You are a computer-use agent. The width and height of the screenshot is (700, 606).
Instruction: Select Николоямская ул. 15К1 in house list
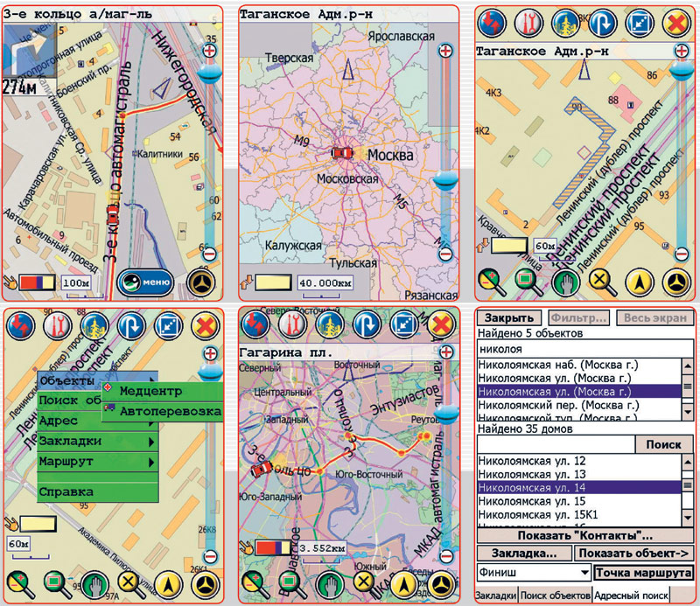[x=579, y=514]
